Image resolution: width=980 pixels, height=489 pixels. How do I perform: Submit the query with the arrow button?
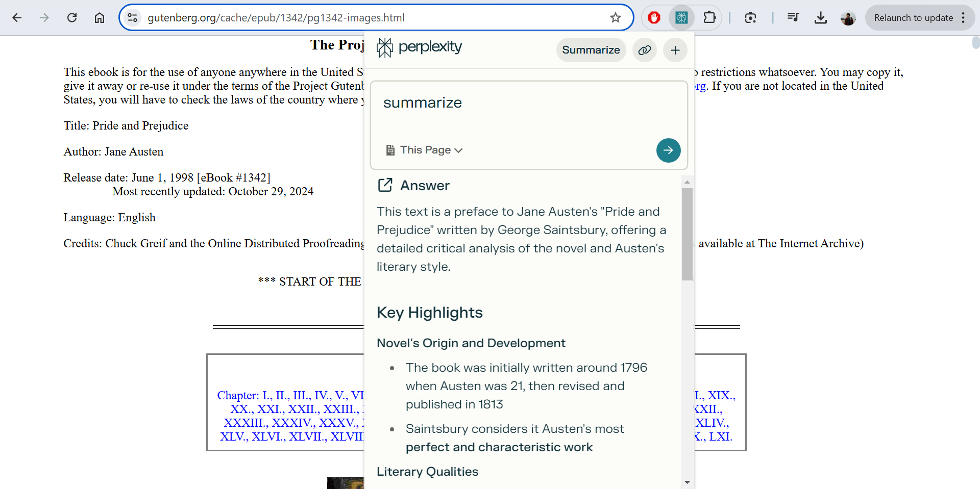click(x=668, y=150)
